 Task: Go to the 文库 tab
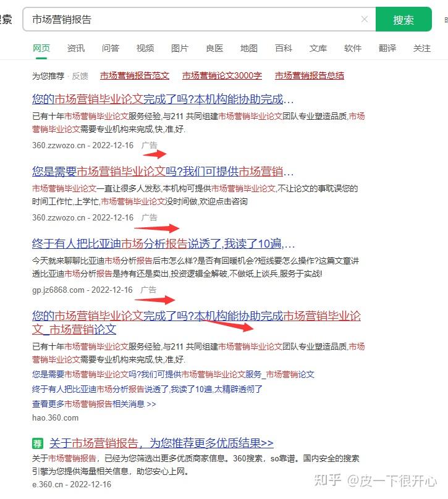tap(318, 48)
